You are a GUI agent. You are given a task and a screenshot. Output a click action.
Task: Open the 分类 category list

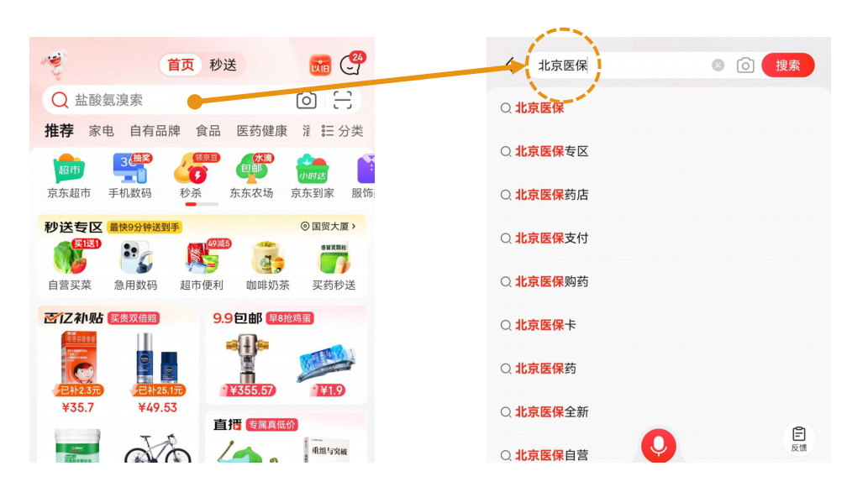(x=342, y=131)
